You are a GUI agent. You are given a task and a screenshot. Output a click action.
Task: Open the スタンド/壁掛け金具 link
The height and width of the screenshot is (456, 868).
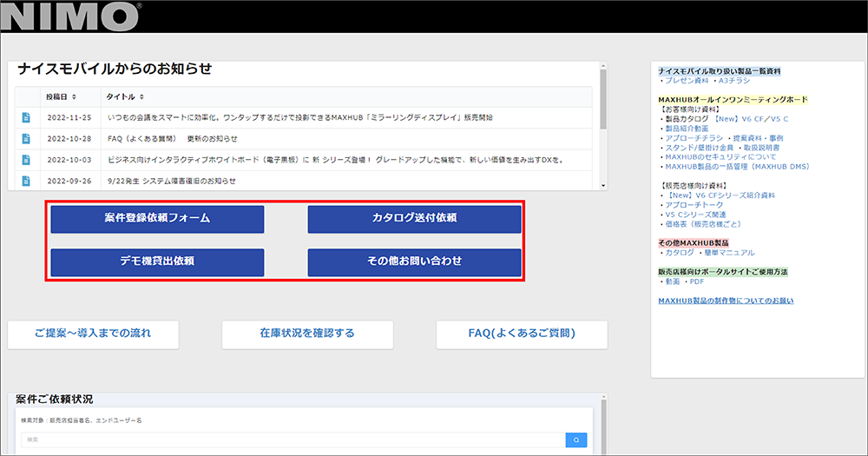click(x=699, y=148)
